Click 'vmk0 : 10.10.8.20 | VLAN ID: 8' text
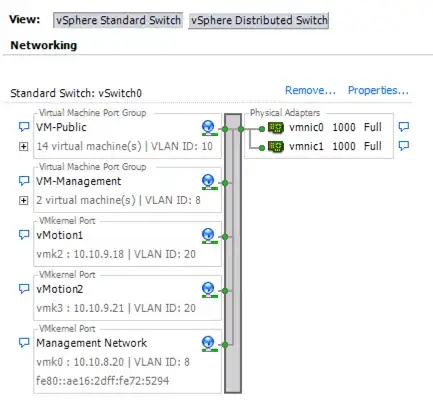The width and height of the screenshot is (433, 405). tap(113, 362)
